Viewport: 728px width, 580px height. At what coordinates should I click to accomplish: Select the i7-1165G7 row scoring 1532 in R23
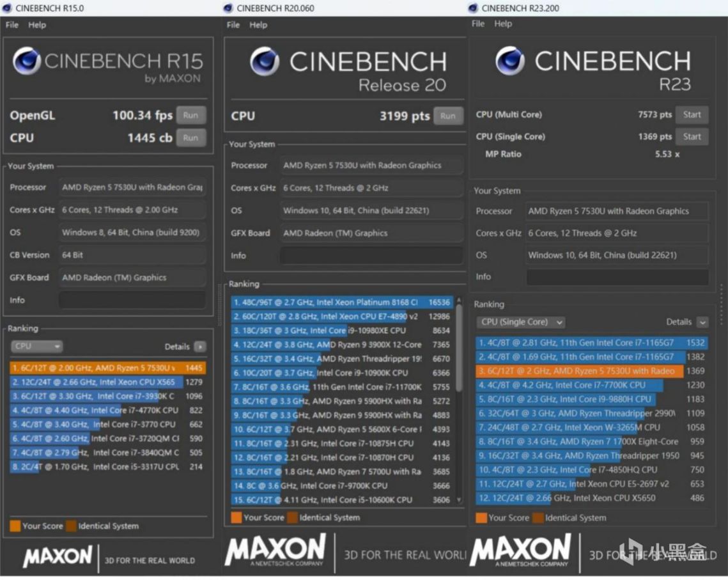pyautogui.click(x=591, y=343)
